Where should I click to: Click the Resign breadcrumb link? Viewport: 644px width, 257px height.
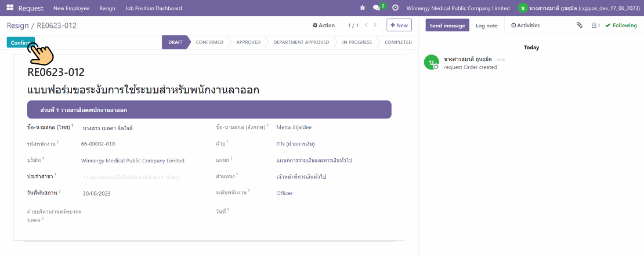[17, 26]
